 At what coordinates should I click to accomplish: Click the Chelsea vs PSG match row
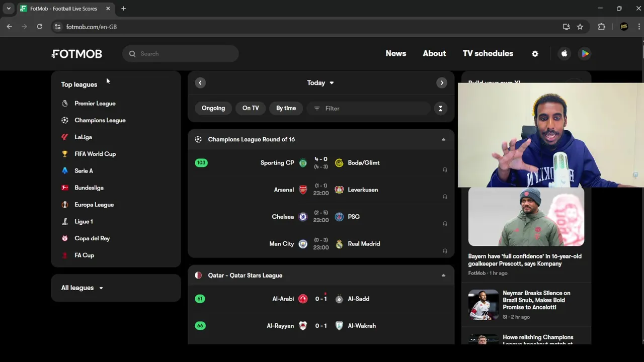(x=321, y=217)
